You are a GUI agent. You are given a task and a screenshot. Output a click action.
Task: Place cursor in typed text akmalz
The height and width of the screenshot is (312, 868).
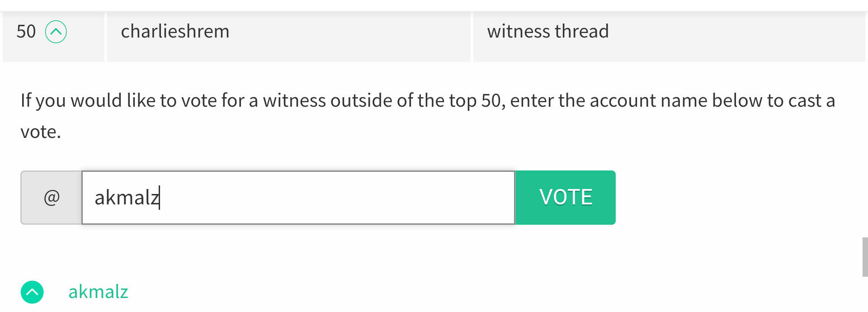pos(127,198)
